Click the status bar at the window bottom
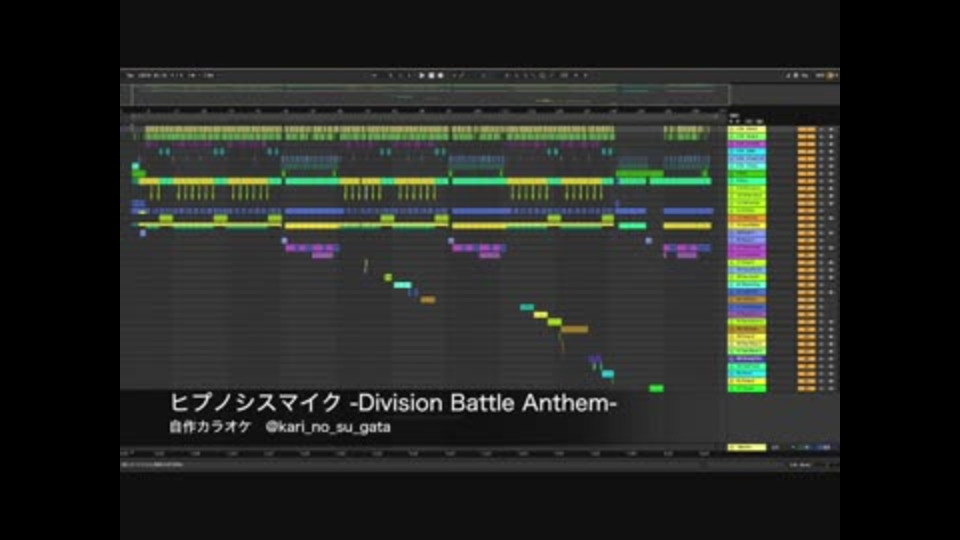Screen dimensions: 960x540 479,465
